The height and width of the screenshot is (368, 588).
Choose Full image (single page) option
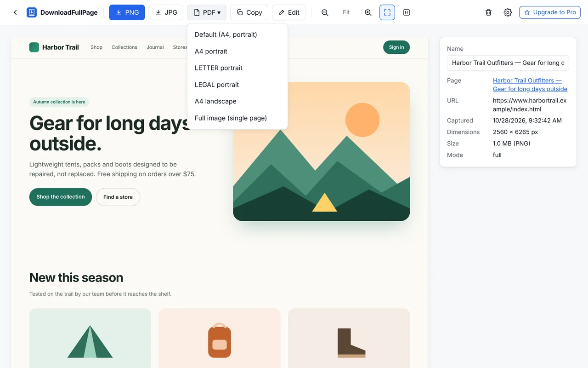click(237, 118)
